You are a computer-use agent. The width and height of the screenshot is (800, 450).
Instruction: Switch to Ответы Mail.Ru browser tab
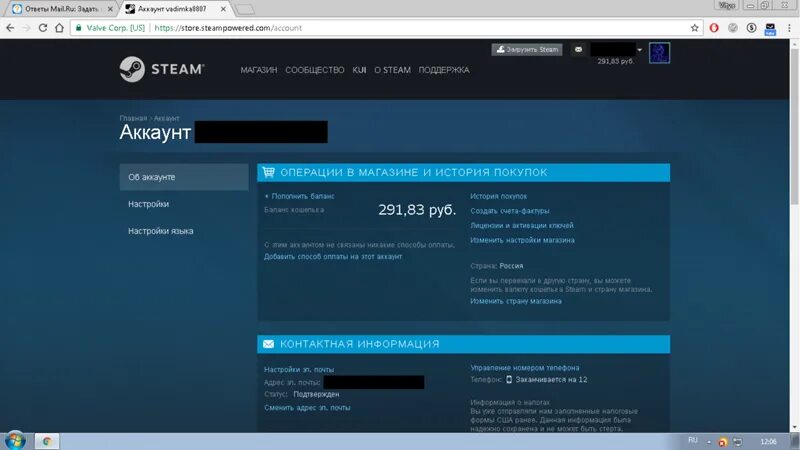click(x=62, y=9)
